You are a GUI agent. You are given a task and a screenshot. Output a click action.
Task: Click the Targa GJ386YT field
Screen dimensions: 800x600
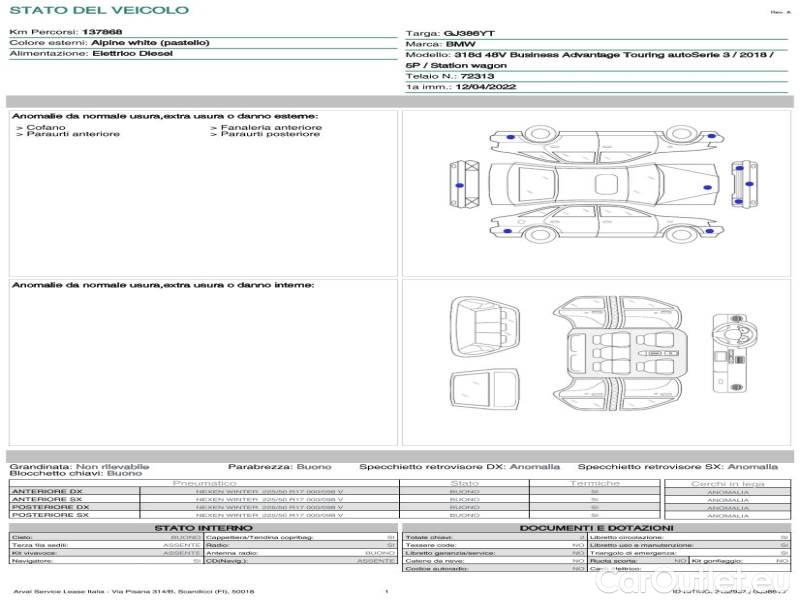tap(450, 33)
